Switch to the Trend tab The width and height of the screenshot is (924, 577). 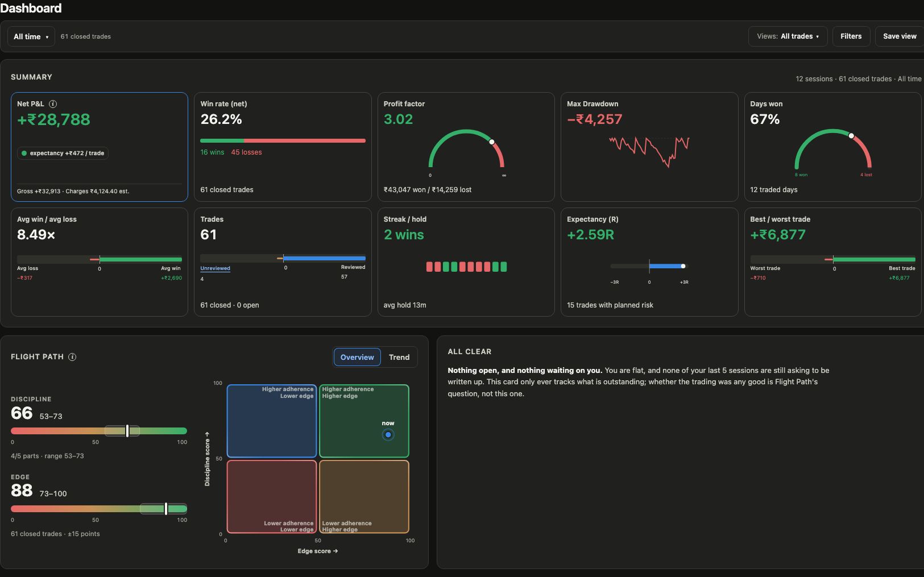pos(399,357)
